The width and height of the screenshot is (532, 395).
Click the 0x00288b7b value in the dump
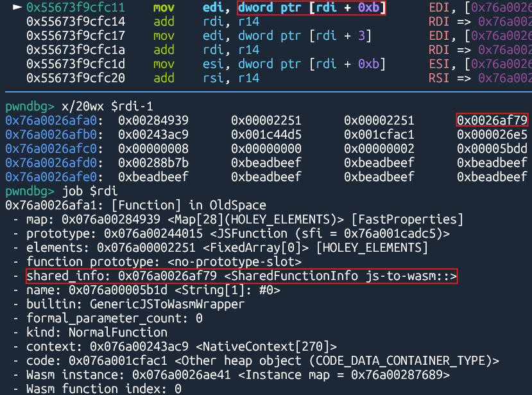153,162
